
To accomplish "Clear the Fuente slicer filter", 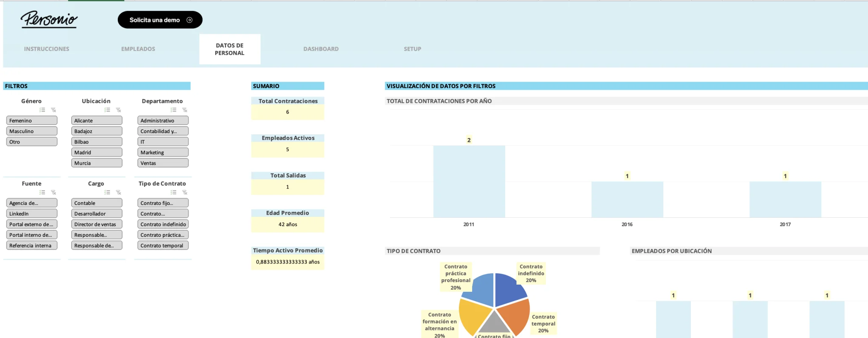I will [53, 192].
